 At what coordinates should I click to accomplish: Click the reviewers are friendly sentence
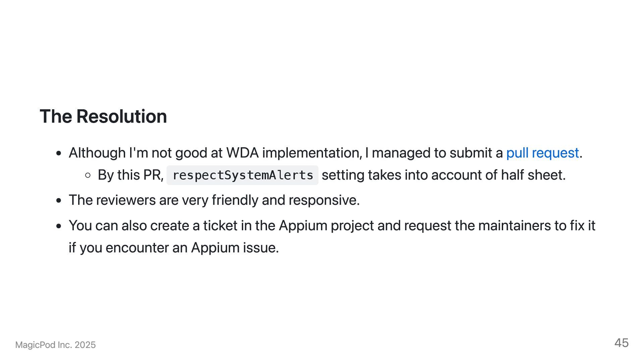214,200
